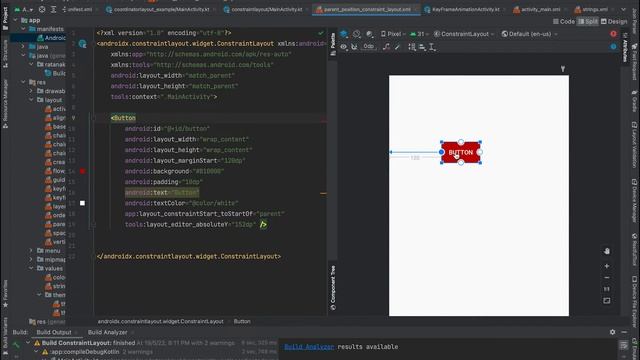Collapse the app module node

16,20
